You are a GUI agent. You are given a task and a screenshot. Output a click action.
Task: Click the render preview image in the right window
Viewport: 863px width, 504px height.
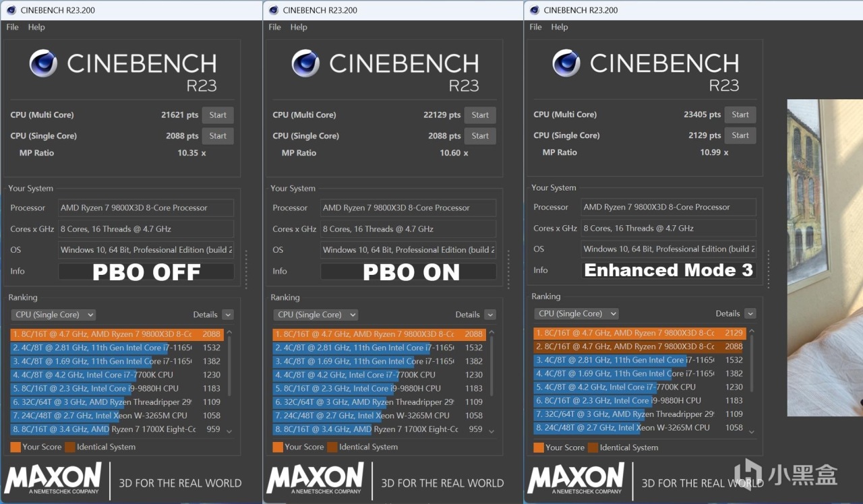pyautogui.click(x=825, y=256)
